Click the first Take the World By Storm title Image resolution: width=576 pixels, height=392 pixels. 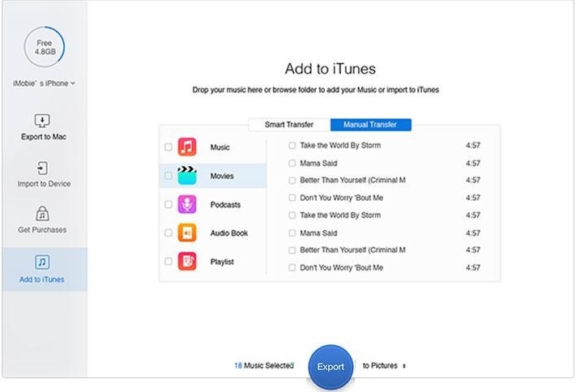pyautogui.click(x=340, y=146)
